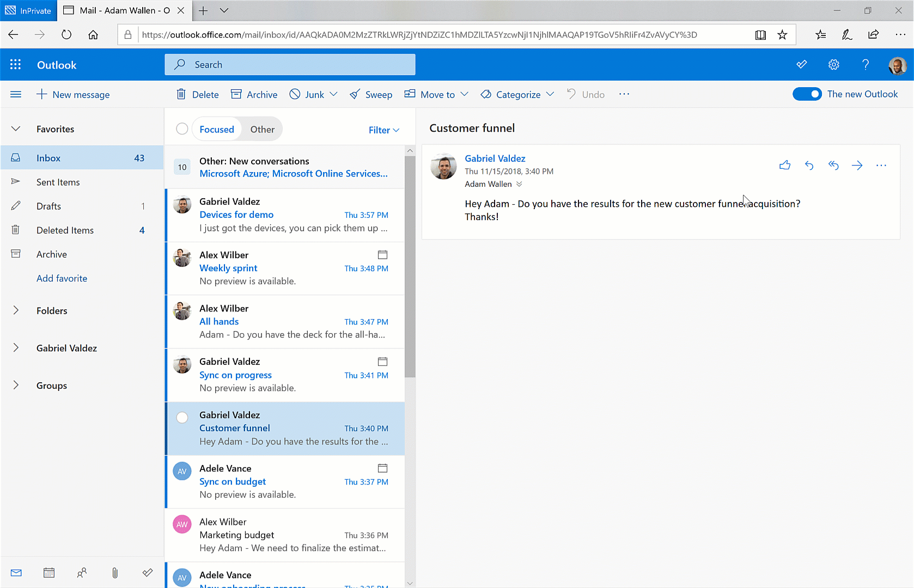Click inside the Search field
The width and height of the screenshot is (914, 588).
(x=290, y=64)
